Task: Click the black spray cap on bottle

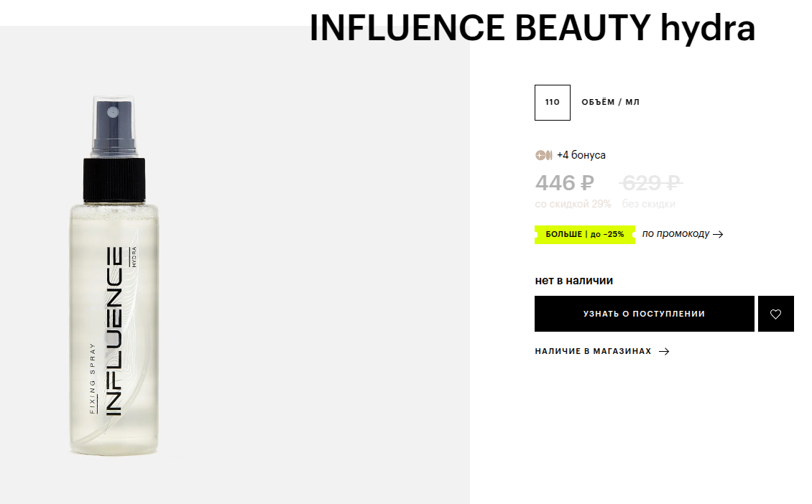Action: point(114,179)
